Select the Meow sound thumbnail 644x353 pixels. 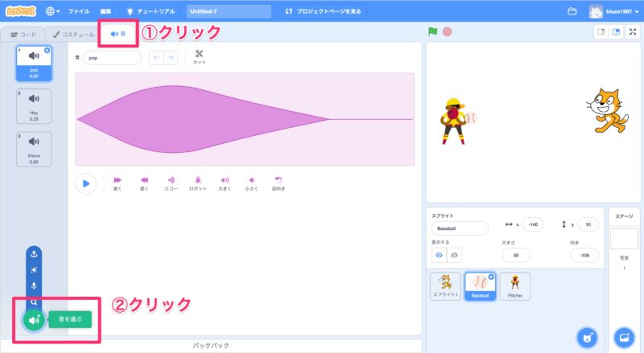34,150
